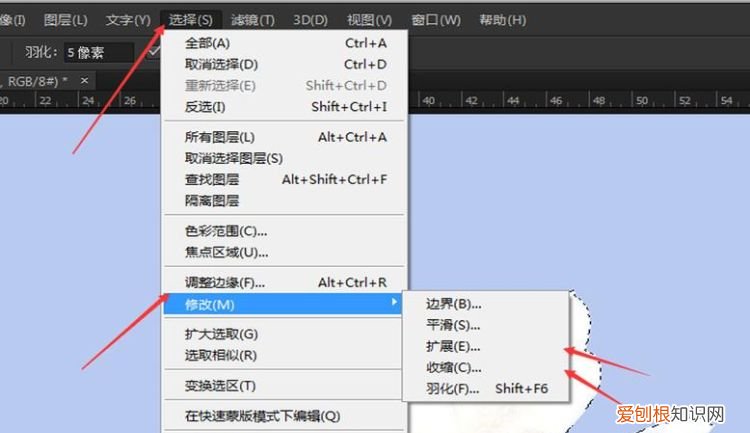Viewport: 750px width, 433px height.
Task: Open 色彩范围(C)... dialog
Action: click(286, 231)
